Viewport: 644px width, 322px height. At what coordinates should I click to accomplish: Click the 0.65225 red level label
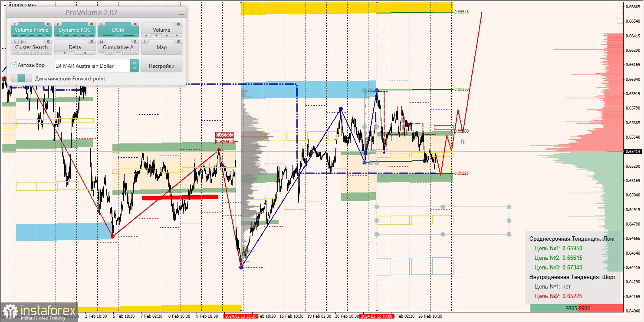click(462, 173)
